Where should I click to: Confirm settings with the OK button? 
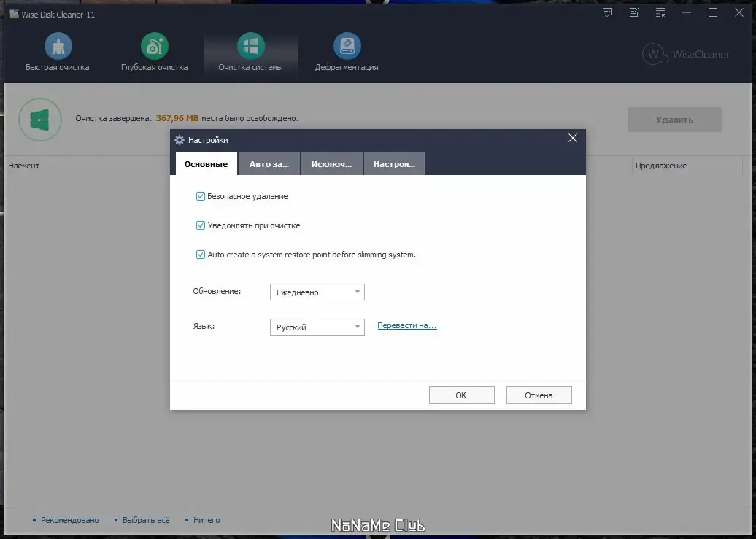click(x=461, y=395)
